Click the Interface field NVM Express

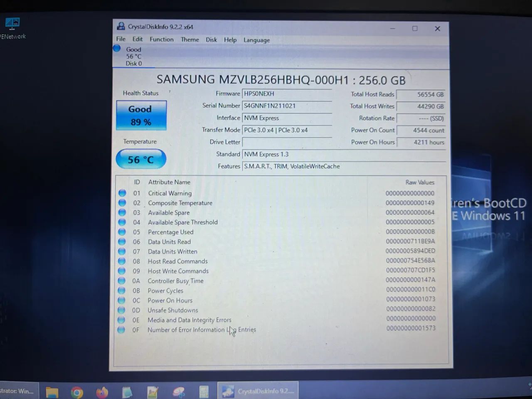[287, 118]
